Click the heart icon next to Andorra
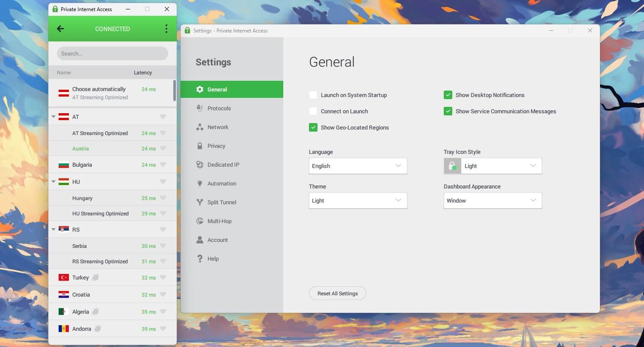Screen dimensions: 644x347 coord(163,329)
